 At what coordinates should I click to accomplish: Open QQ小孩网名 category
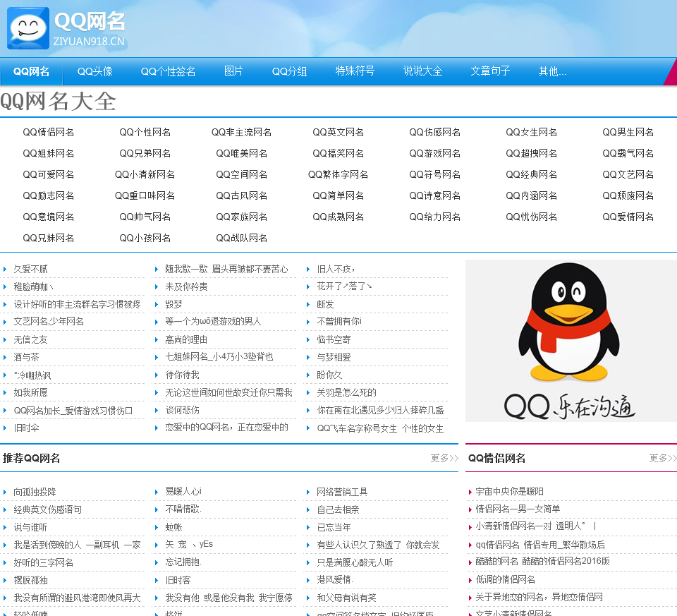[x=145, y=238]
